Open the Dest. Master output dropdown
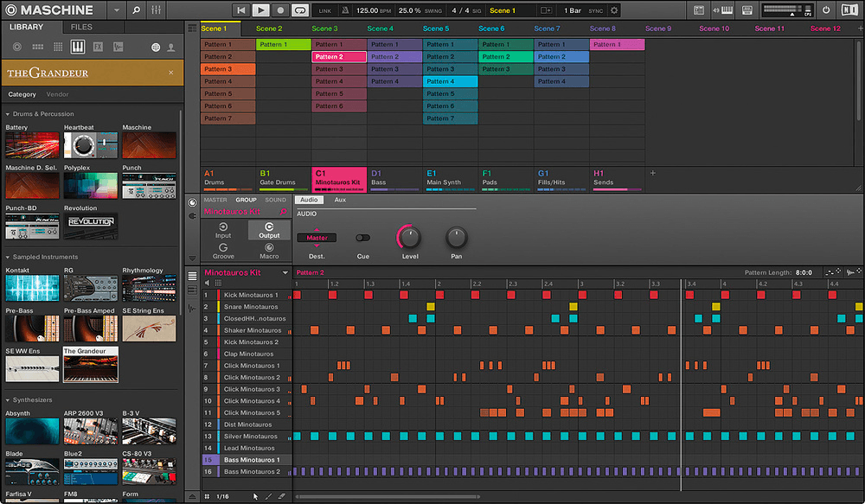865x504 pixels. [317, 238]
